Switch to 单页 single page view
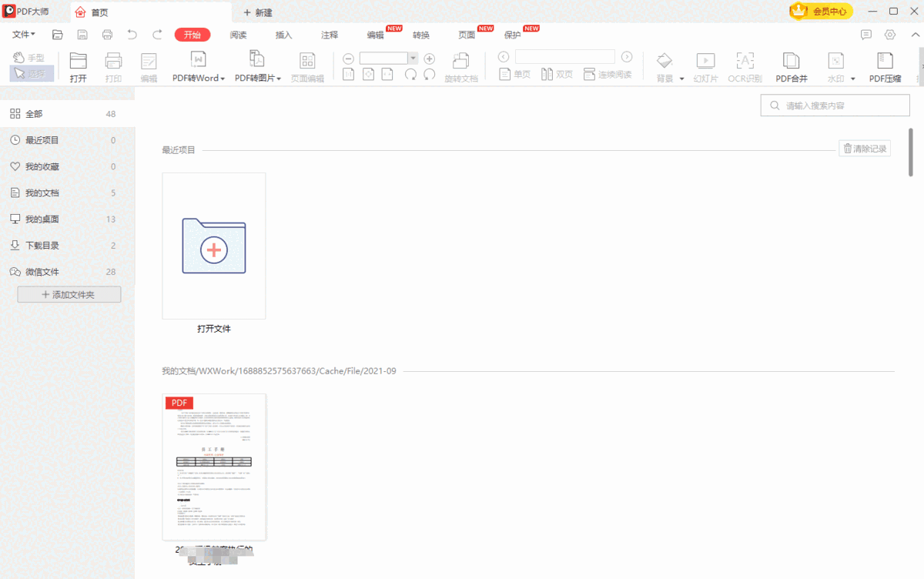Viewport: 924px width, 579px height. [x=515, y=75]
